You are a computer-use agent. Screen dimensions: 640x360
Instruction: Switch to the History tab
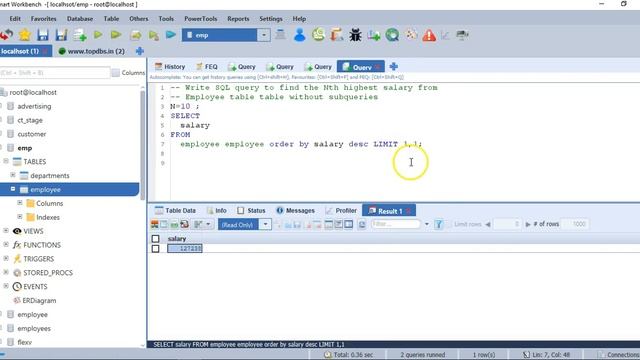170,67
